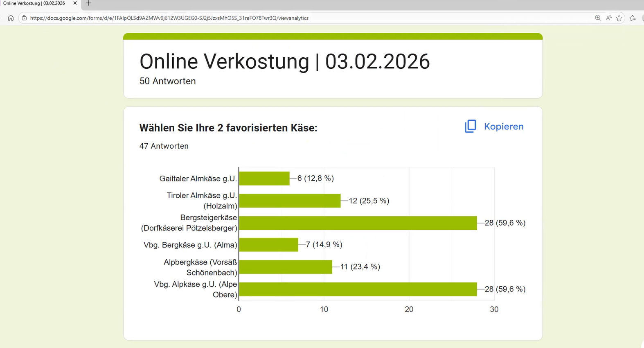Image resolution: width=644 pixels, height=348 pixels.
Task: Click the Vbg. Bergkäse (Alma) bar
Action: pos(268,245)
